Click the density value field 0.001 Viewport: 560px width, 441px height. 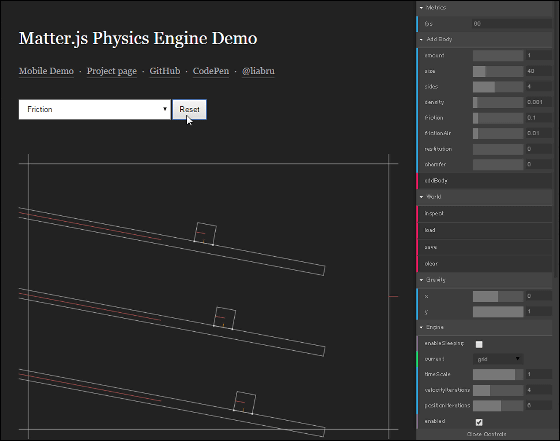(539, 102)
